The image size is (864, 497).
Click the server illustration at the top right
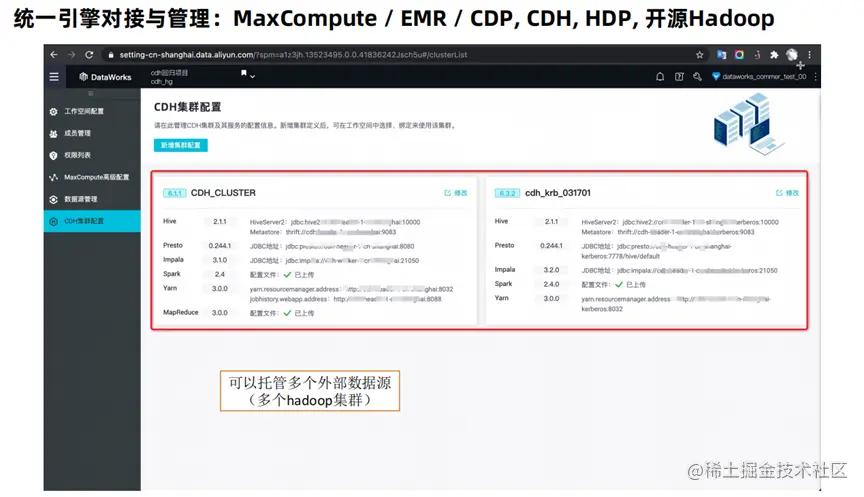pyautogui.click(x=749, y=124)
